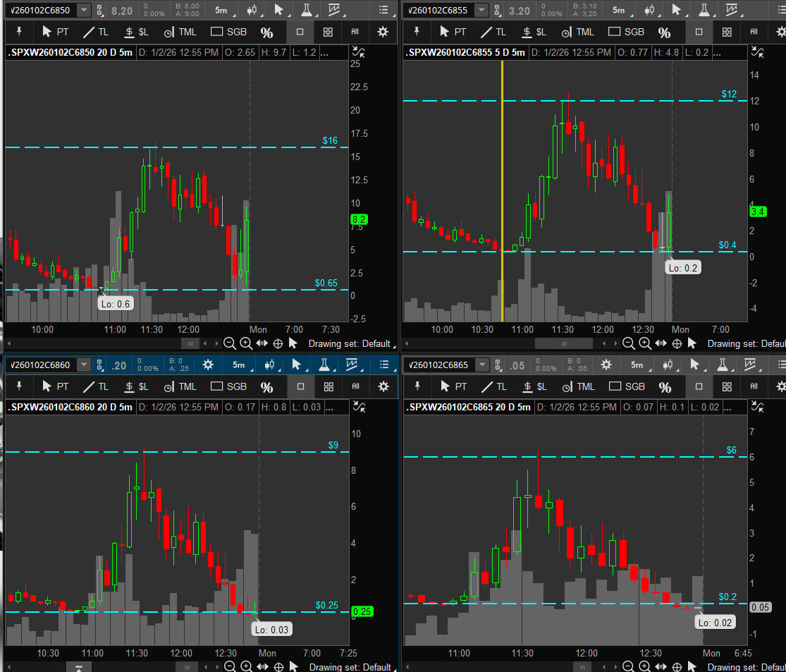Screen dimensions: 786x672
Task: Open the 5m timeframe dropdown on the C6860 chart
Action: [x=239, y=365]
